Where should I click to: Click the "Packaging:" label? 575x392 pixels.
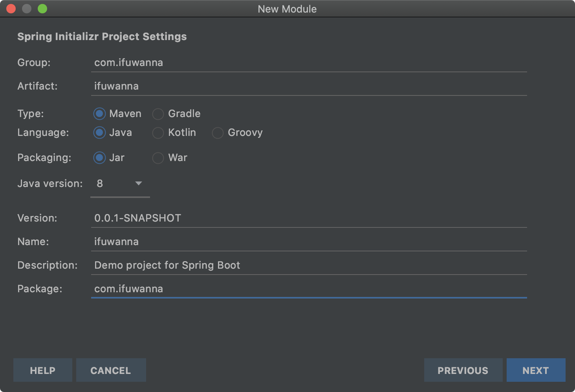point(44,158)
